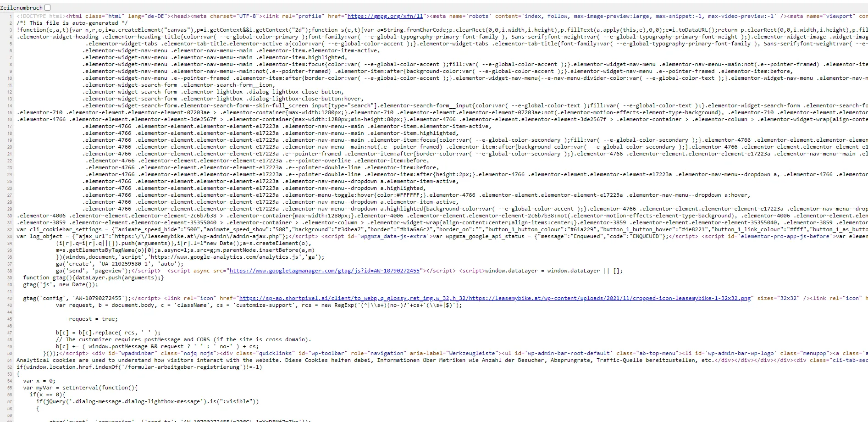Follow the googletagmanager.com gtag script link
The height and width of the screenshot is (422, 868).
tap(325, 271)
